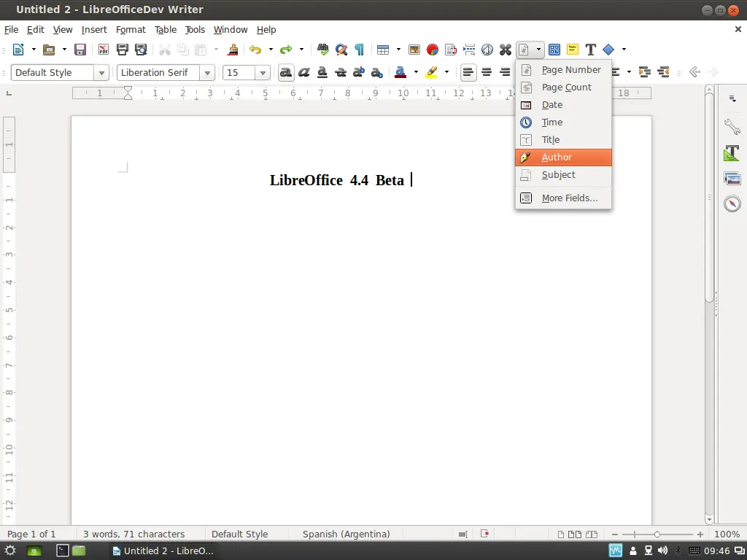This screenshot has height=560, width=747.
Task: Save the document with the floppy icon
Action: [x=80, y=50]
